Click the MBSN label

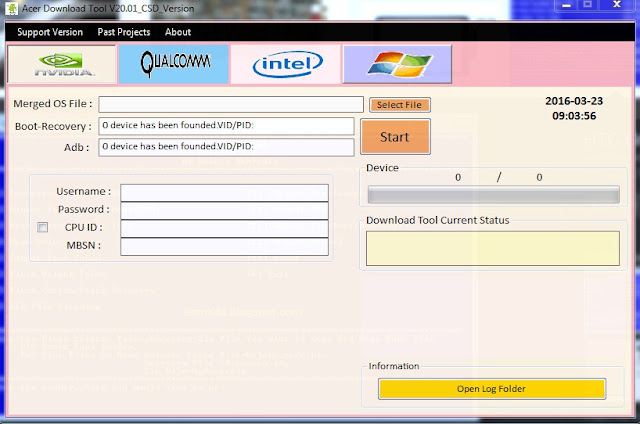coord(84,245)
